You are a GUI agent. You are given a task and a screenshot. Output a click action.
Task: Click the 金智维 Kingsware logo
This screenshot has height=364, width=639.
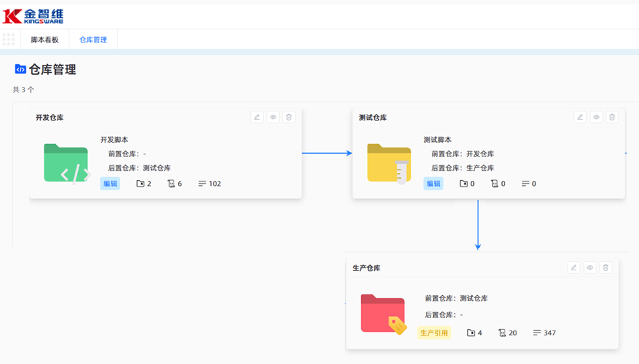coord(33,16)
